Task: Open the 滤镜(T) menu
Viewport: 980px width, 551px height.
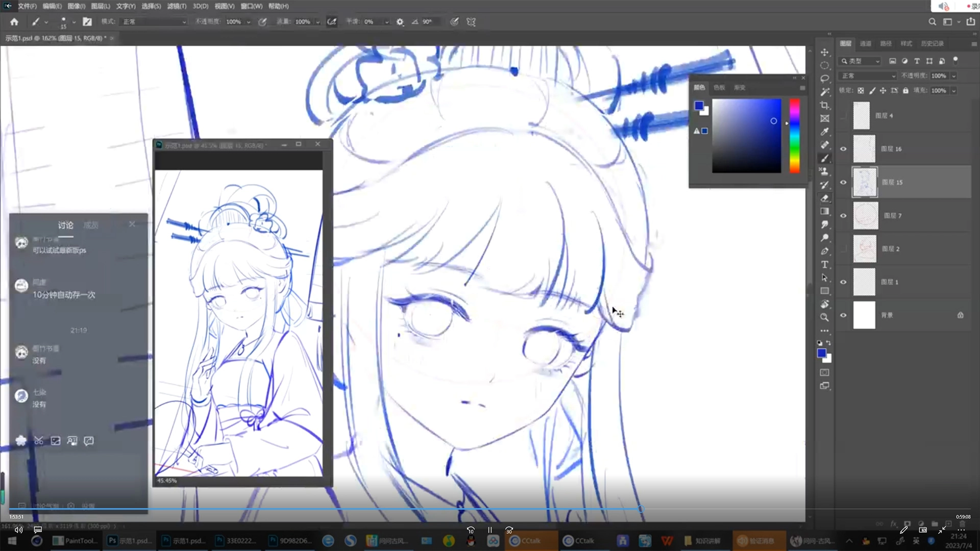Action: click(x=177, y=6)
